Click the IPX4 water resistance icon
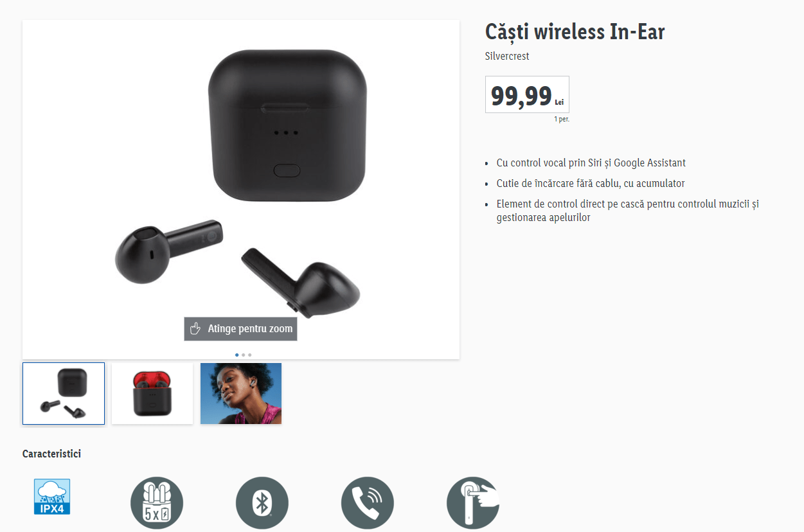 (x=51, y=497)
